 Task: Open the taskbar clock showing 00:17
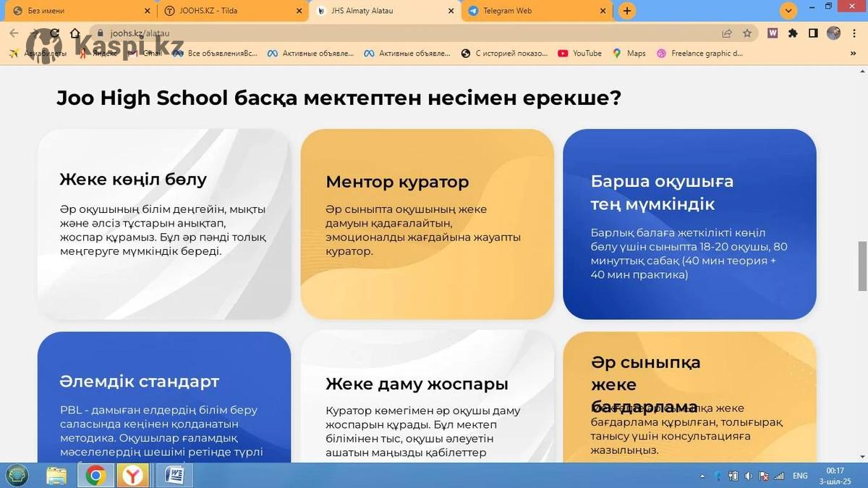click(835, 476)
